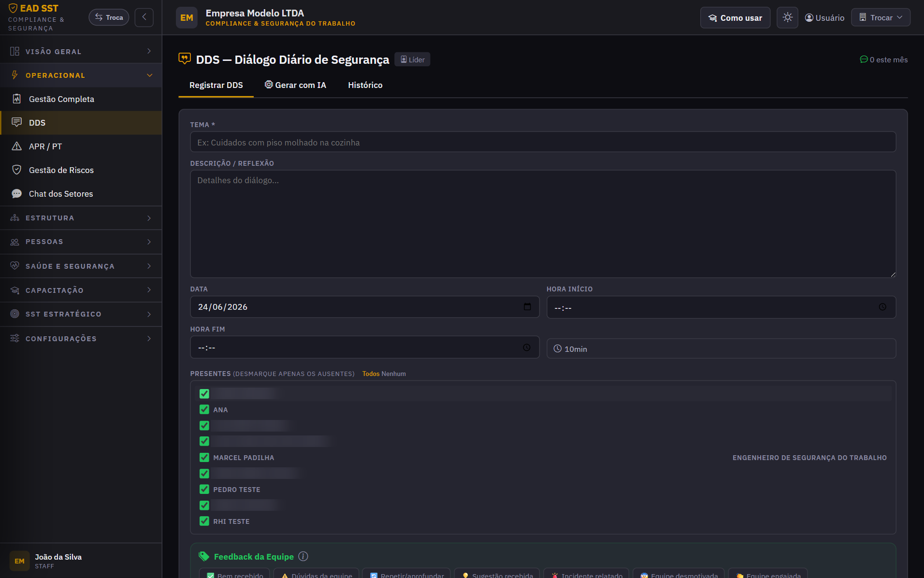Click the Gestão de Riscos shield icon
The image size is (924, 578).
(x=16, y=170)
